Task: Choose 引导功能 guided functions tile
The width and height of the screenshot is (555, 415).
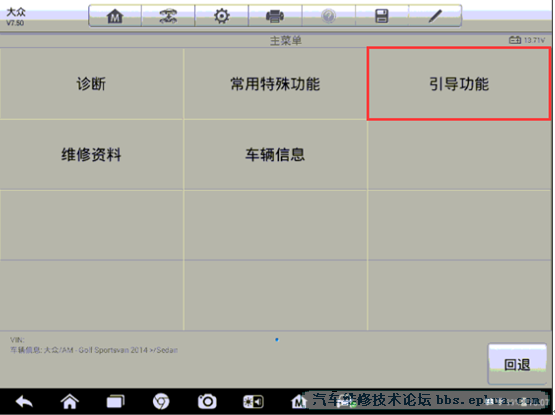Action: [x=459, y=84]
